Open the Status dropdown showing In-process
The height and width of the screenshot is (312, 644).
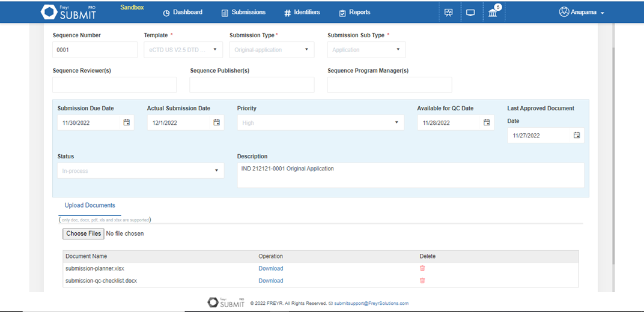141,170
